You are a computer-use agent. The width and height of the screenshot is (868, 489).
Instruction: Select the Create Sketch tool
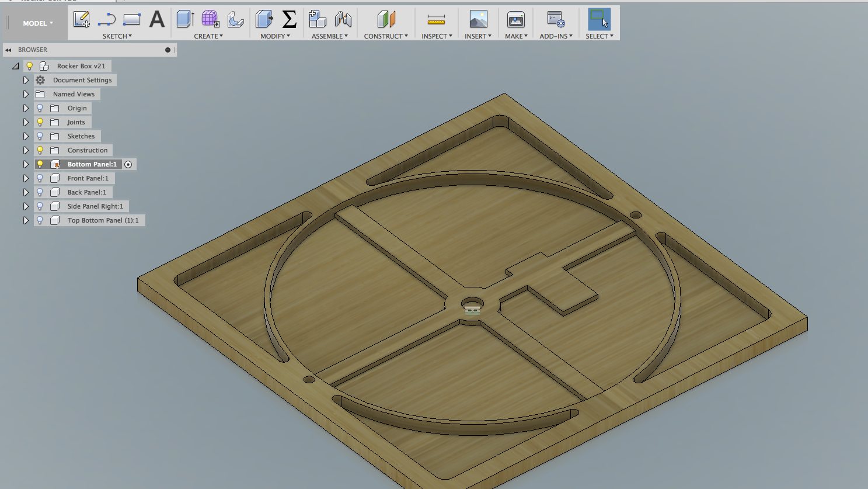[82, 19]
